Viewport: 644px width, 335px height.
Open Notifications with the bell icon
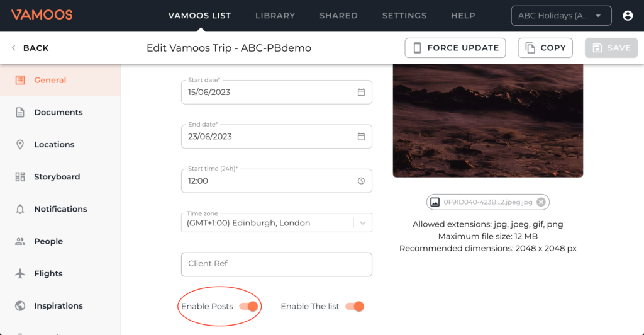[19, 209]
